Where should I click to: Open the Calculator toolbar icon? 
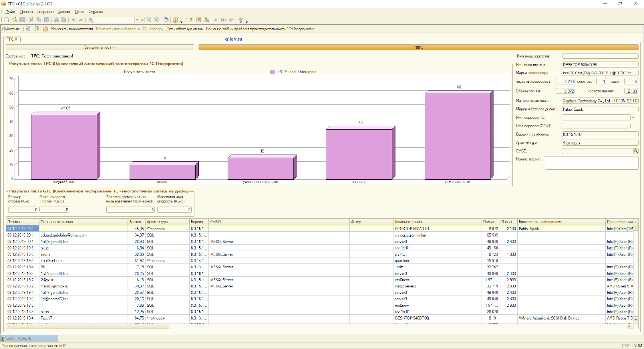[x=191, y=20]
